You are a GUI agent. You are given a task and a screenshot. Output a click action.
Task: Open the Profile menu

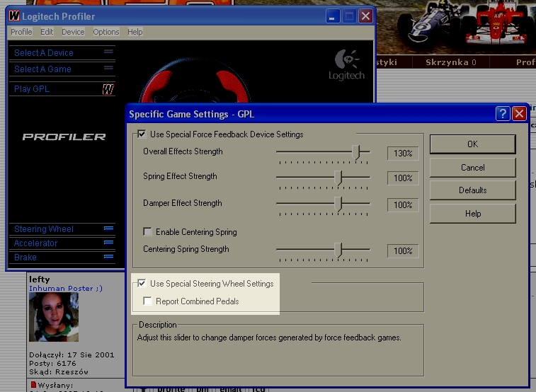[21, 32]
